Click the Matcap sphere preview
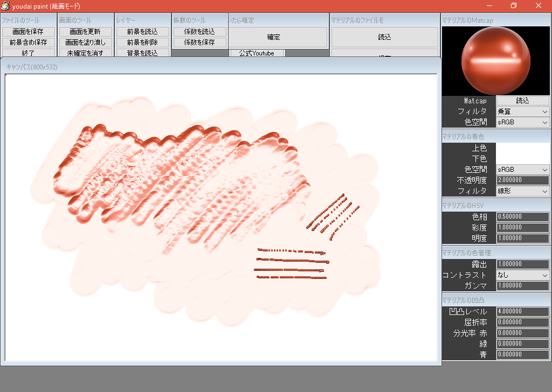The height and width of the screenshot is (392, 552). click(495, 60)
